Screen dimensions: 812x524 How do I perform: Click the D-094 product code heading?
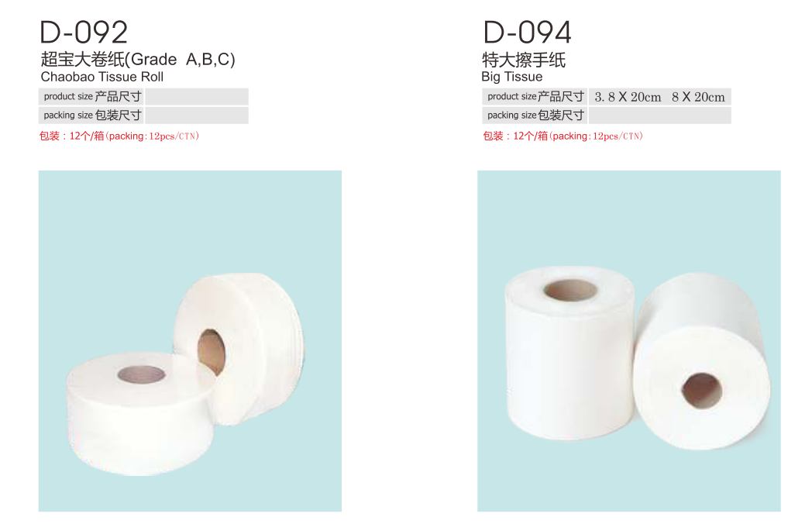527,32
